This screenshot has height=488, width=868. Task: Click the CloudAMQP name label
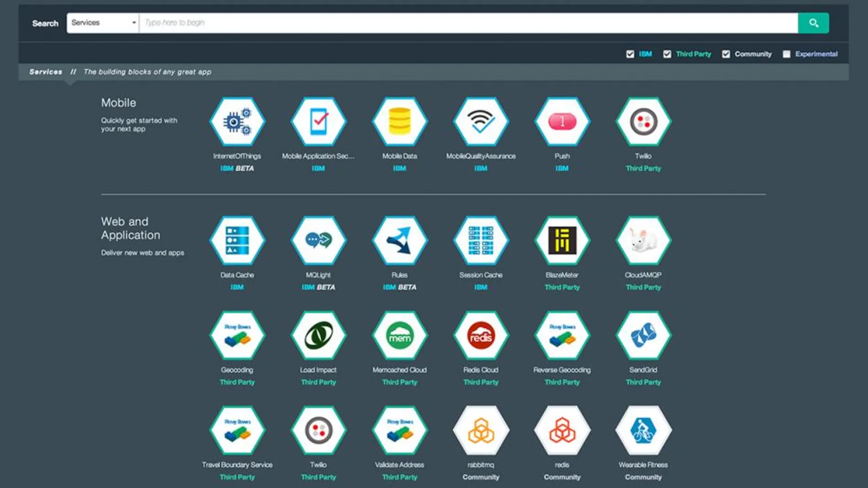[643, 275]
